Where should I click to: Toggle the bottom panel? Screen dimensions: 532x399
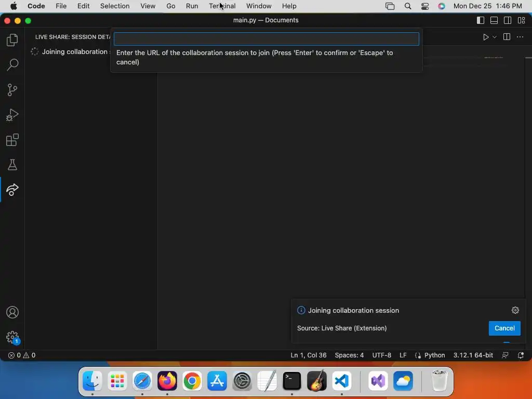tap(494, 20)
